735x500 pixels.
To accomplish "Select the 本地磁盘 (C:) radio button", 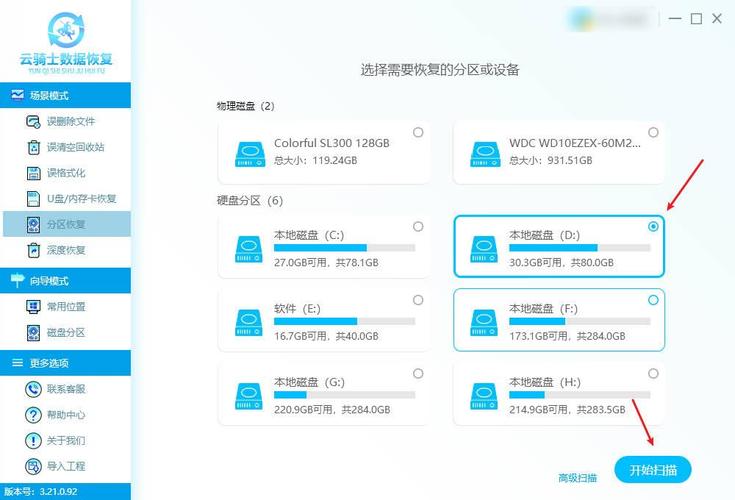I will tap(418, 227).
